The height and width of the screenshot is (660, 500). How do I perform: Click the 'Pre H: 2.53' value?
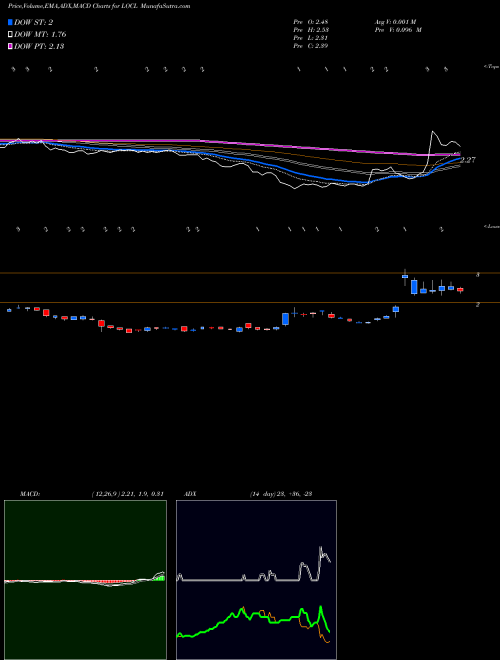tap(311, 30)
